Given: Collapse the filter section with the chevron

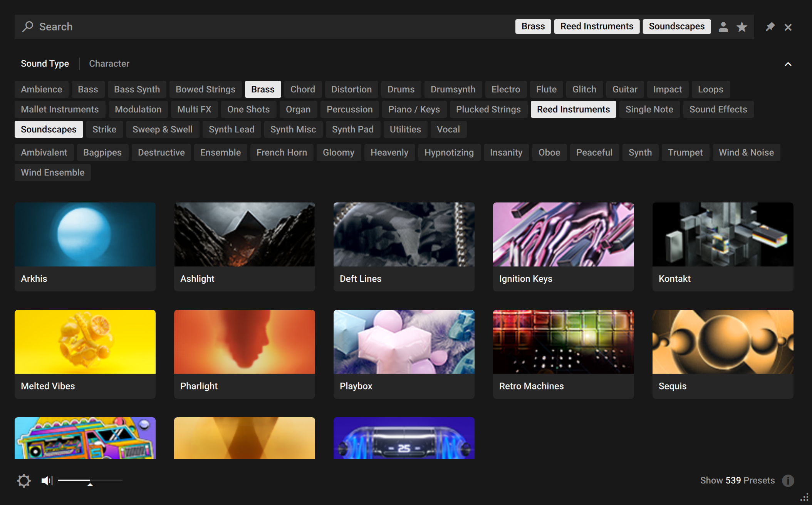Looking at the screenshot, I should click(x=788, y=64).
